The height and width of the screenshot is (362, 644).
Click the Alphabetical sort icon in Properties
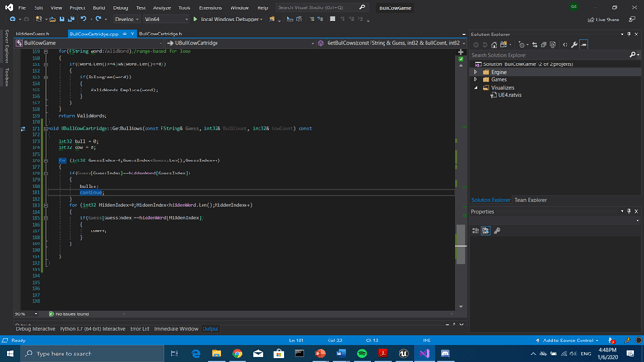485,230
